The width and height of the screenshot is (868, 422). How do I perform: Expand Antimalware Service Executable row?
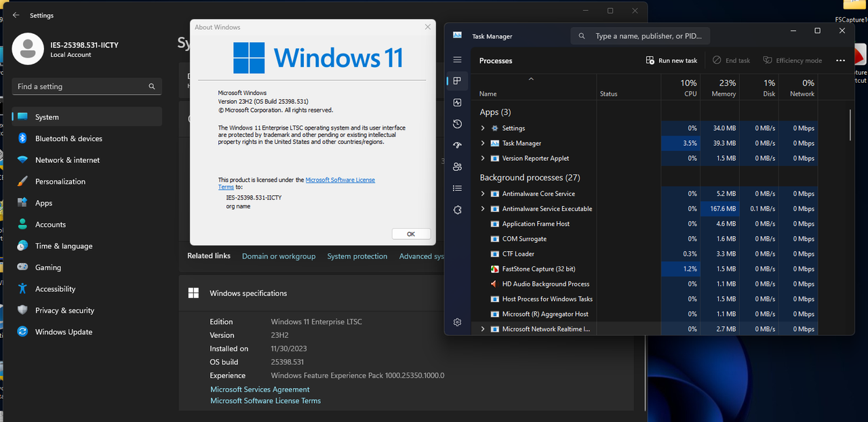click(483, 209)
